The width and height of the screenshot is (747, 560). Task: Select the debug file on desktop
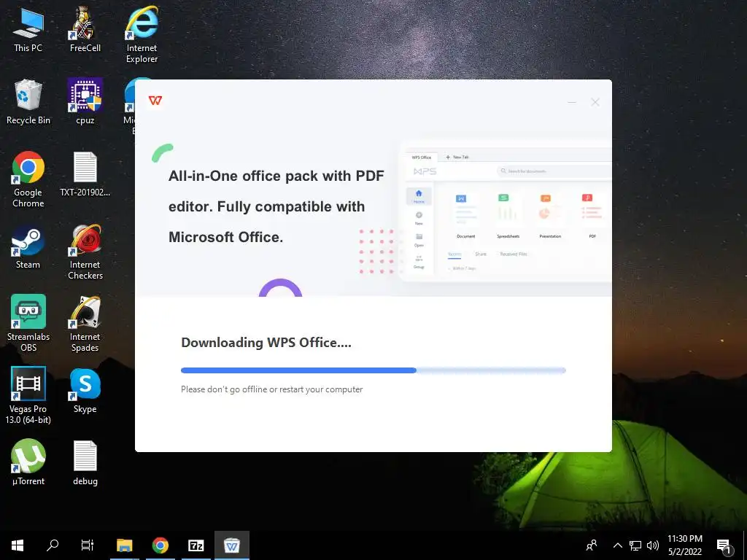click(x=85, y=462)
